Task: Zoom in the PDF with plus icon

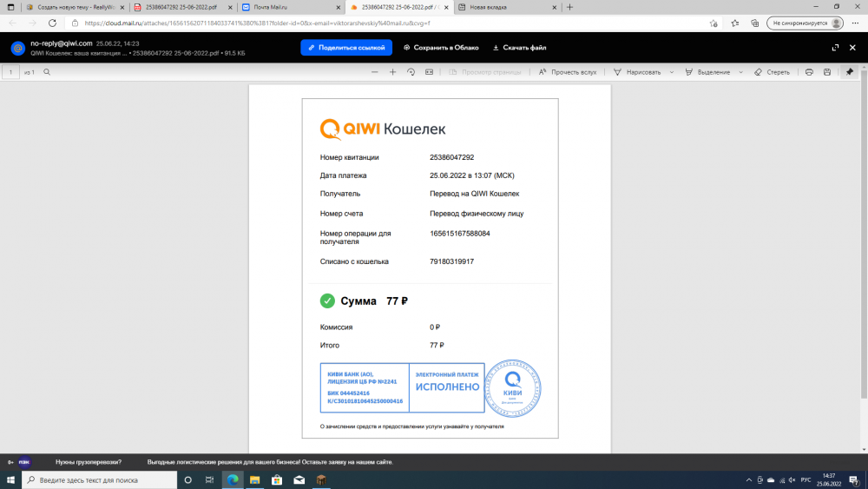Action: pyautogui.click(x=392, y=72)
